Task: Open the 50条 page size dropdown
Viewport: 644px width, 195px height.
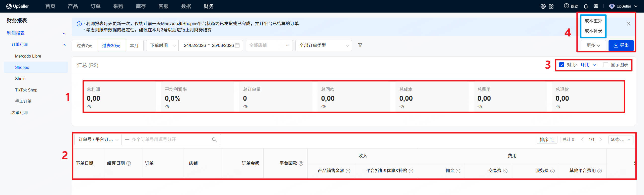Action: point(620,139)
